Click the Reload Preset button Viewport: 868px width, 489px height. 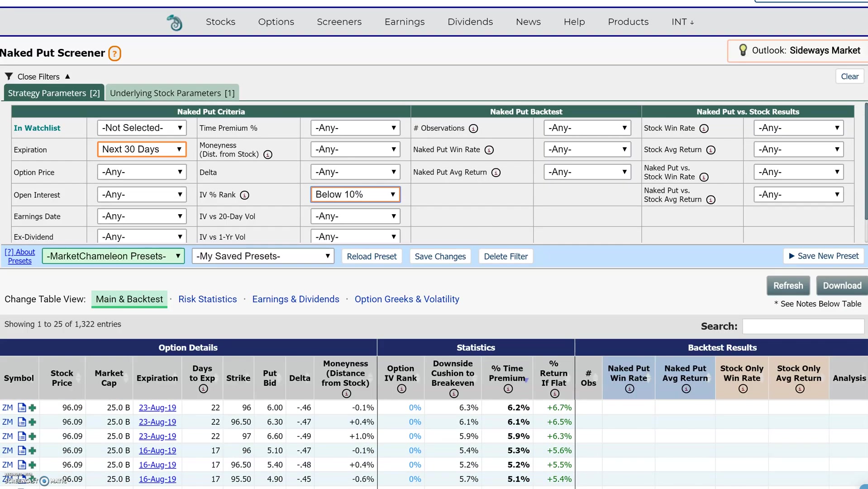pyautogui.click(x=372, y=256)
